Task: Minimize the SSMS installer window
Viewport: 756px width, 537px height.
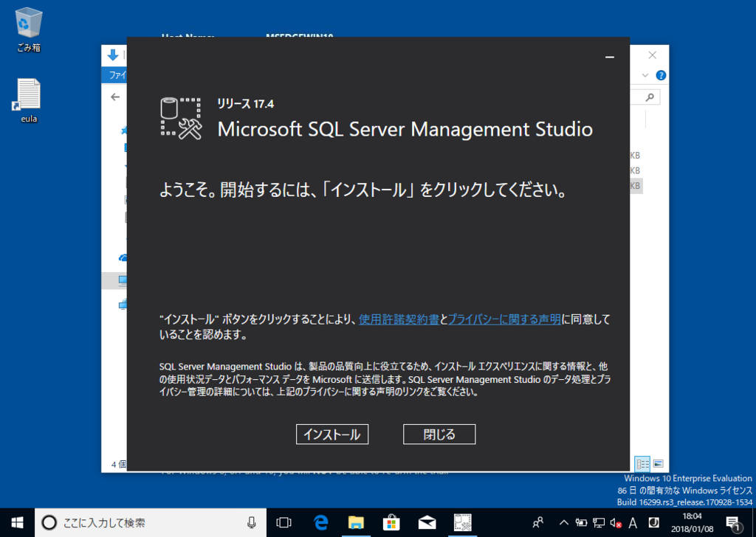Action: pyautogui.click(x=609, y=57)
